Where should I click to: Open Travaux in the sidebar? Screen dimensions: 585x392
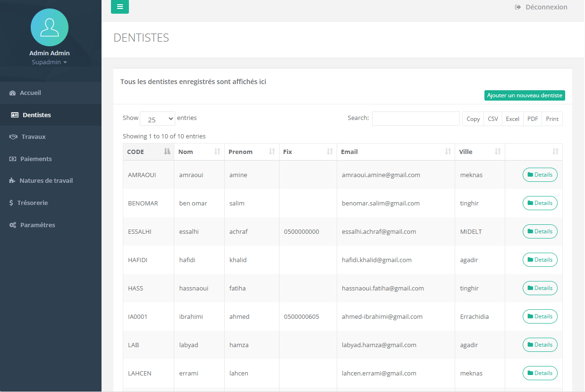click(x=34, y=137)
